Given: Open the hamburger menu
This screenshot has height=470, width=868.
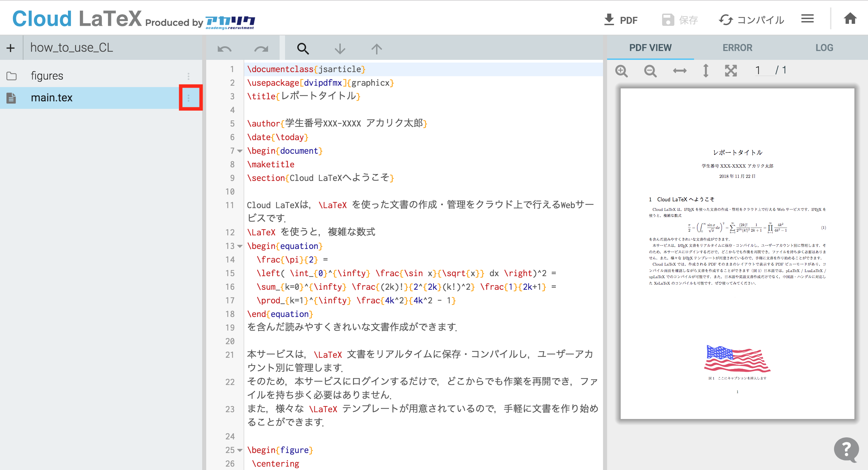Looking at the screenshot, I should [x=808, y=19].
